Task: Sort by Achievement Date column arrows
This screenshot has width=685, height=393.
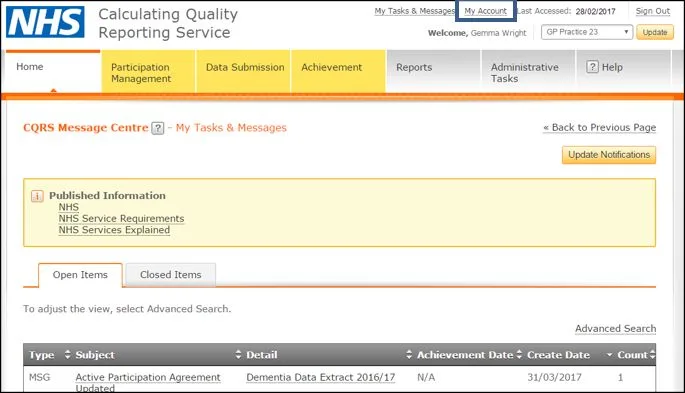Action: [x=519, y=355]
